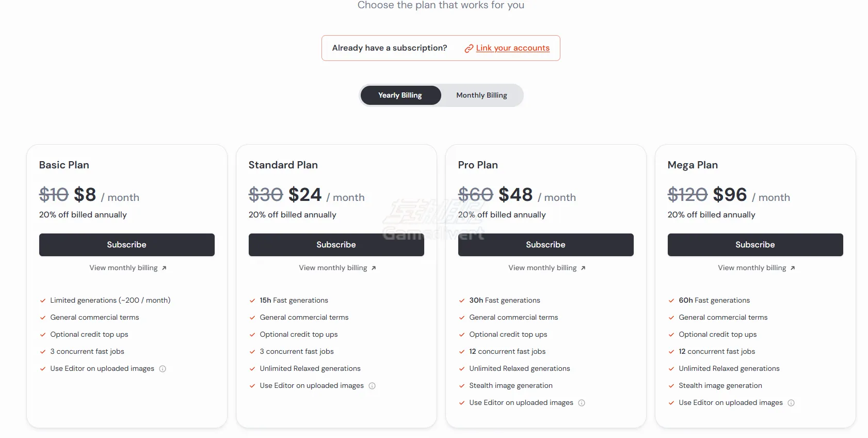Click the Editor info icon in Standard Plan
The image size is (868, 438).
click(x=372, y=386)
